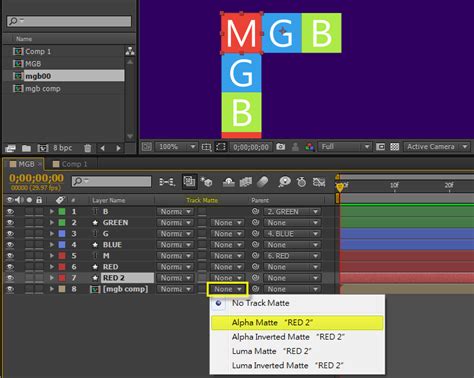Expand the RED 2 layer properties triangle
This screenshot has height=378, width=474.
pyautogui.click(x=52, y=278)
